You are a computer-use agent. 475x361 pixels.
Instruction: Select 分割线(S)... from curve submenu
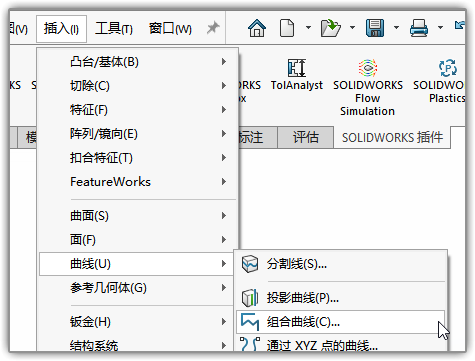tap(341, 264)
